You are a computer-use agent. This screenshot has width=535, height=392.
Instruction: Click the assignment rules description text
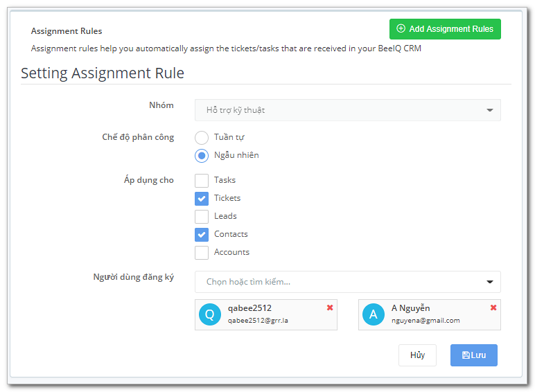tap(226, 48)
